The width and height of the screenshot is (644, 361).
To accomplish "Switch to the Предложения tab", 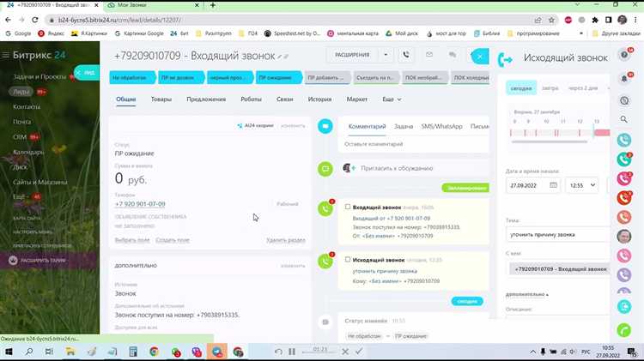I will (x=206, y=99).
